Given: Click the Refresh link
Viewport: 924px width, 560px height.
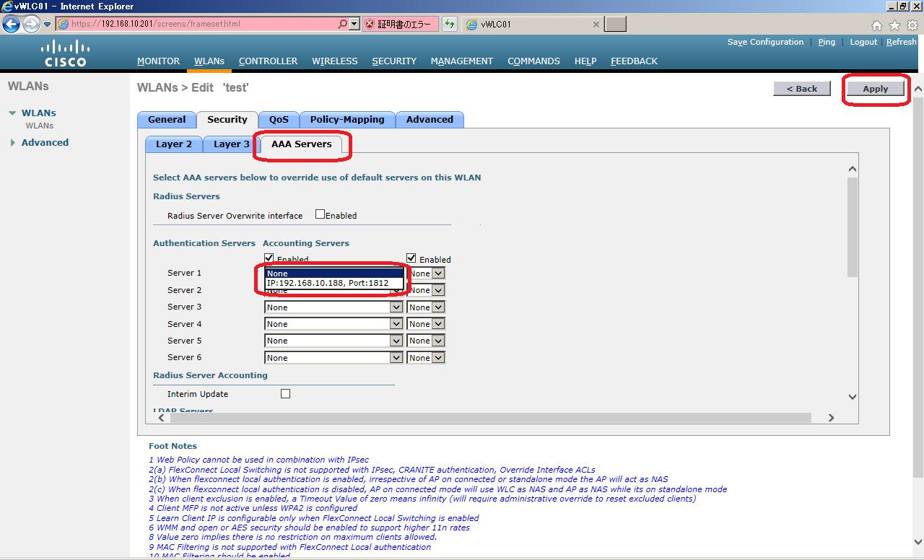Looking at the screenshot, I should pyautogui.click(x=902, y=42).
